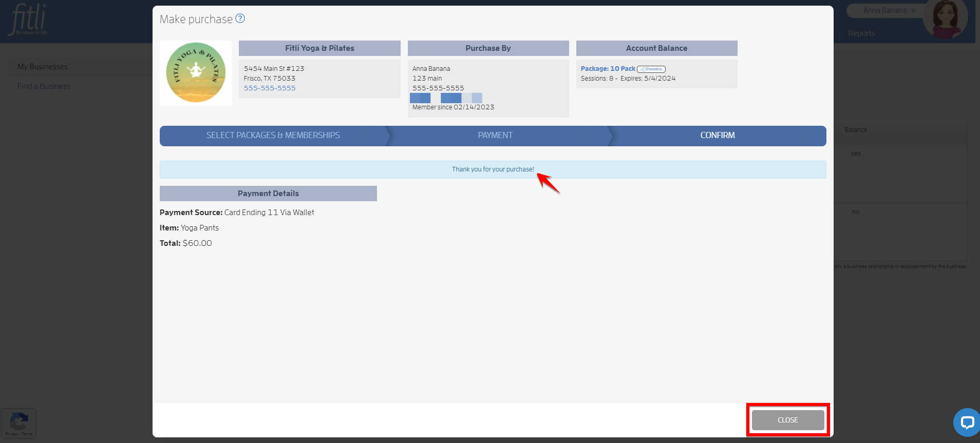Click the Fitli Yoga & Pilates business logo
This screenshot has width=980, height=443.
[x=196, y=73]
